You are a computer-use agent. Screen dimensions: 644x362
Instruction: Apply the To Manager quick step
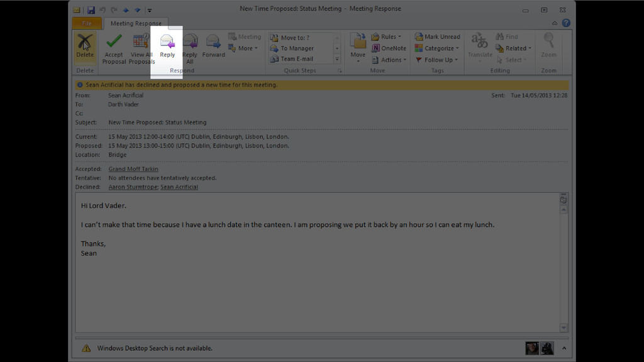pos(301,48)
